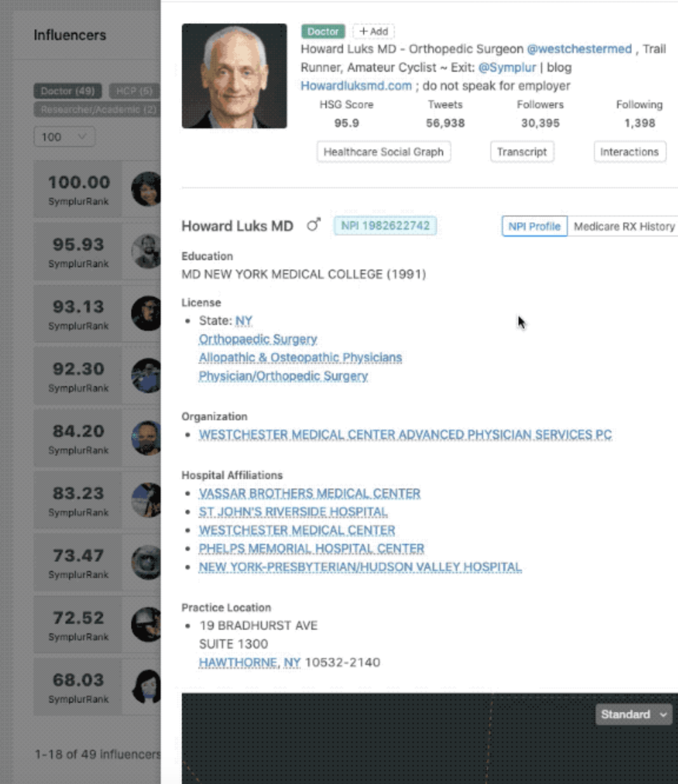This screenshot has height=784, width=678.
Task: Open Vassar Brothers Medical Center link
Action: click(x=310, y=493)
